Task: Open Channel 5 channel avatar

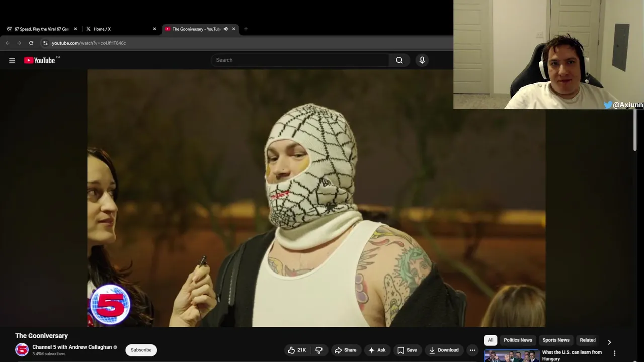Action: 22,350
